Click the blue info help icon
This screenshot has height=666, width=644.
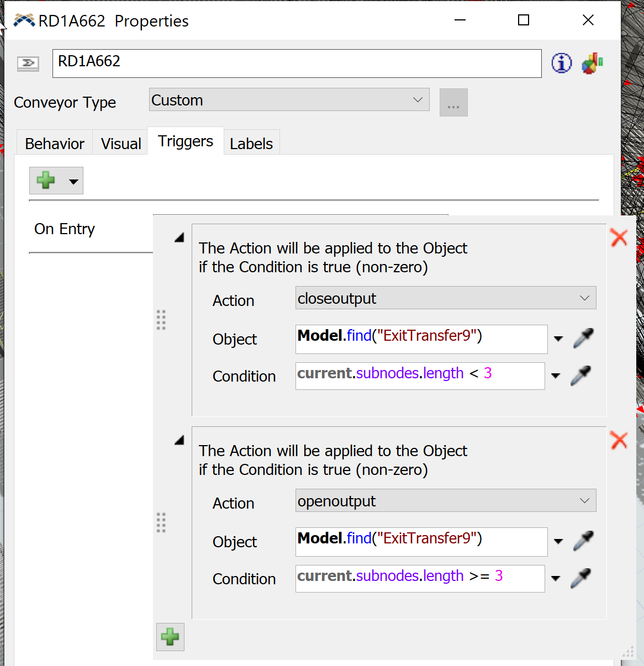(x=561, y=63)
